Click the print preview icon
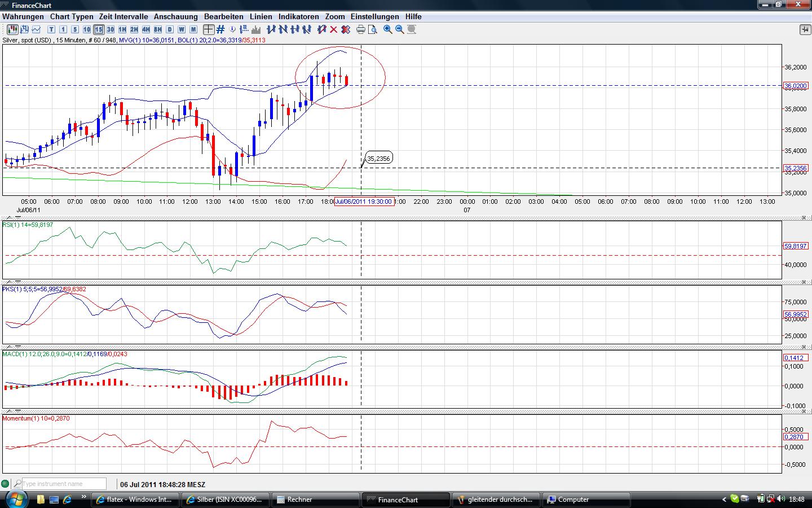812x508 pixels. (x=372, y=29)
